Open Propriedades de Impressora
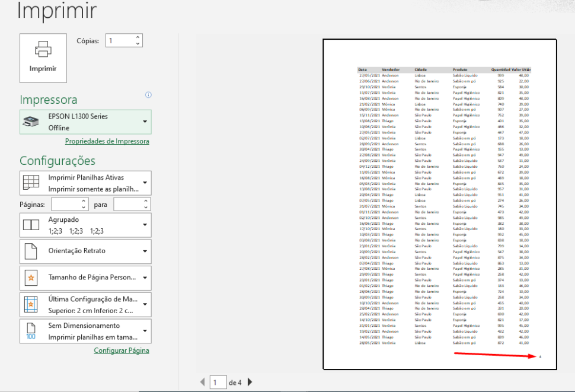Image resolution: width=575 pixels, height=392 pixels. (x=107, y=141)
